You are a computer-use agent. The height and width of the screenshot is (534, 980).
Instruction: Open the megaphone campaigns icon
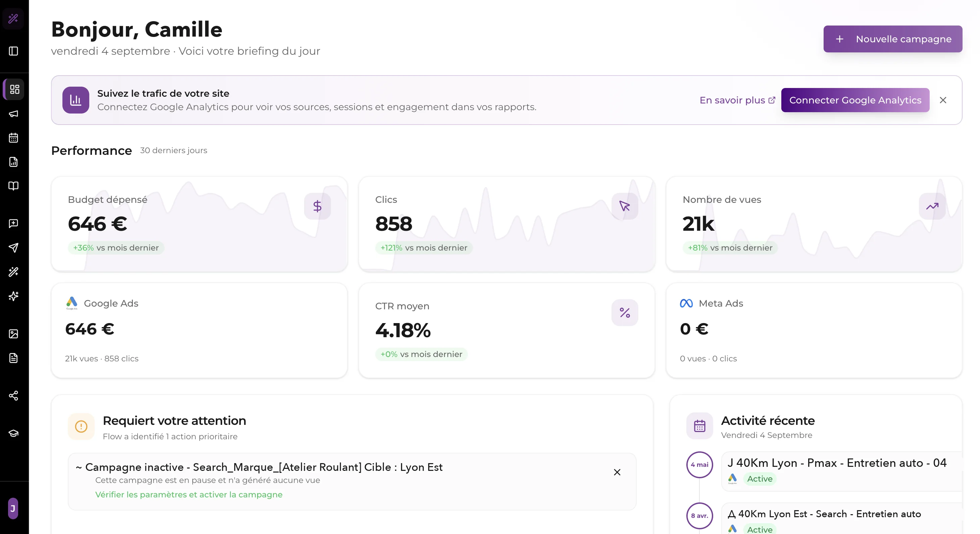tap(13, 114)
